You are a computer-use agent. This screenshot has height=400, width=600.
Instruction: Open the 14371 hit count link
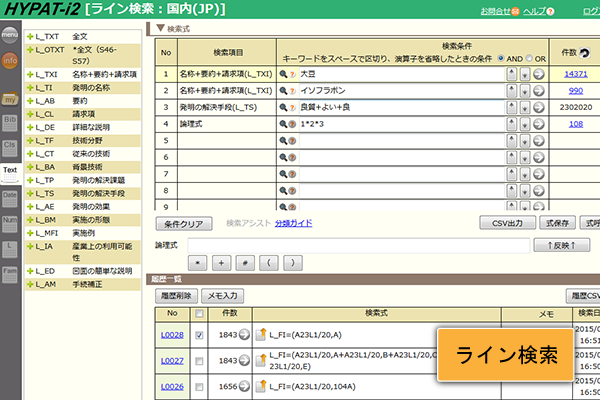[x=575, y=73]
